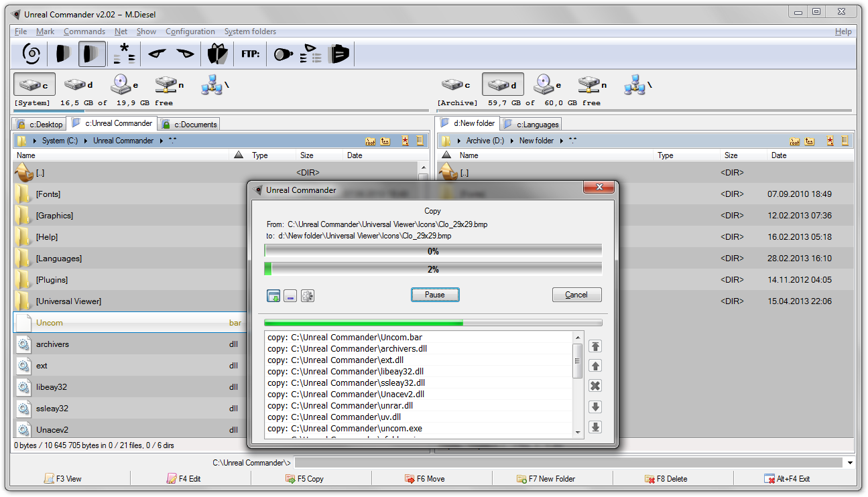868x497 pixels.
Task: Click left panel parent folder icon
Action: (x=385, y=141)
